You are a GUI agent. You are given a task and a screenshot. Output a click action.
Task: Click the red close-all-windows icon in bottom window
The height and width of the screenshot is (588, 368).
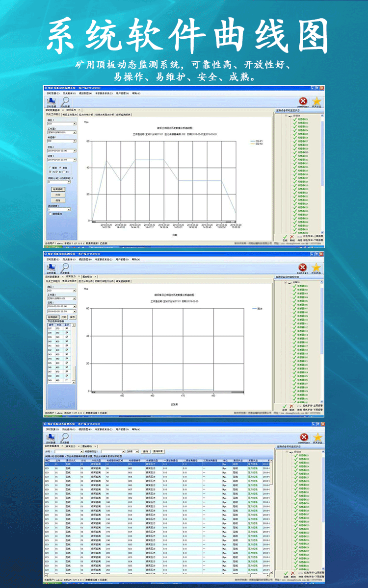coord(304,437)
